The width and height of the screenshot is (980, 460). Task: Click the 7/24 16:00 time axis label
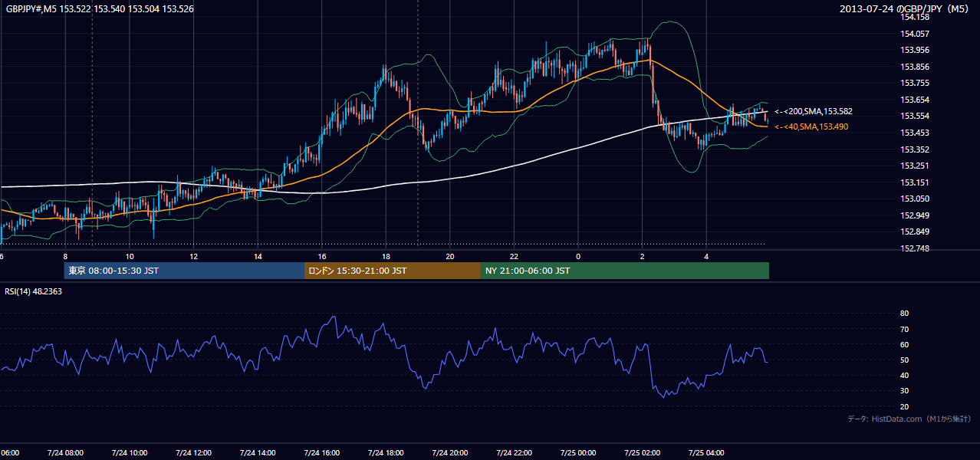[x=322, y=452]
